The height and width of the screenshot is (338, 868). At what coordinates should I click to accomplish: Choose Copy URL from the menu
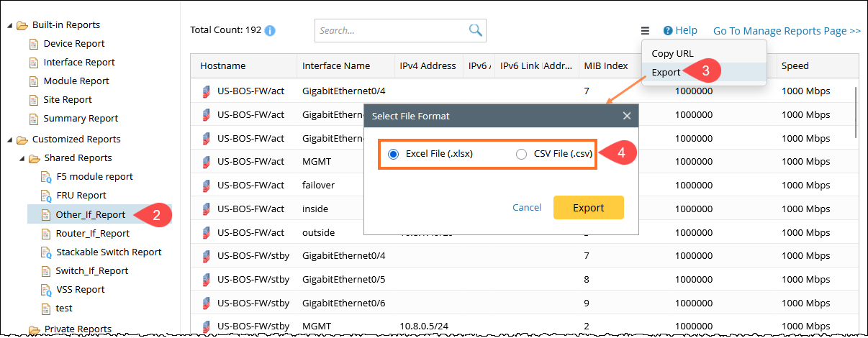672,53
